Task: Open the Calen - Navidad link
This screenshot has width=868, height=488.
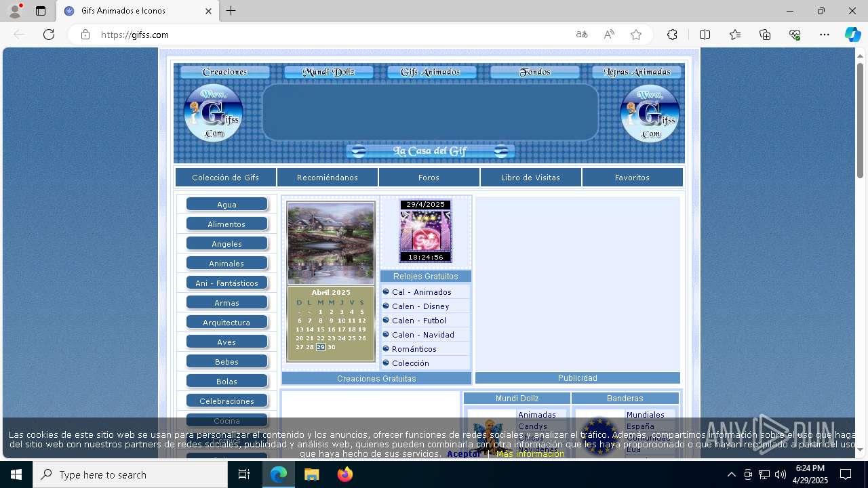Action: coord(423,335)
